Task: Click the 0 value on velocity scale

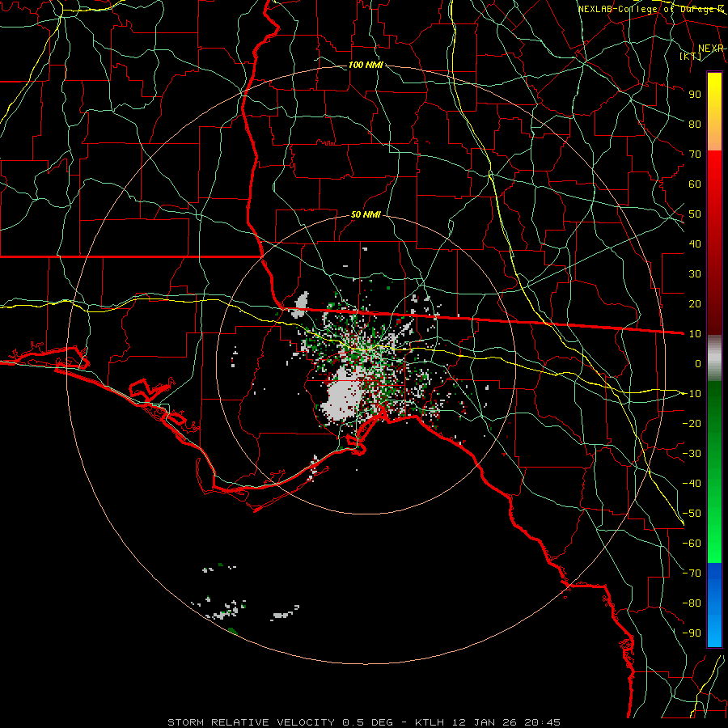Action: 698,363
